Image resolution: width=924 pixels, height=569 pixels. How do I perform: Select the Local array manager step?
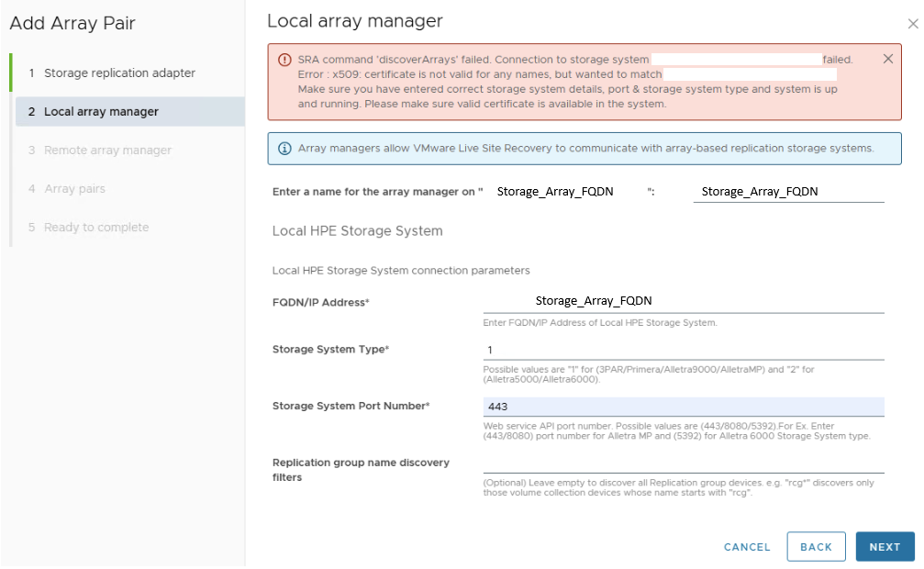pyautogui.click(x=101, y=111)
